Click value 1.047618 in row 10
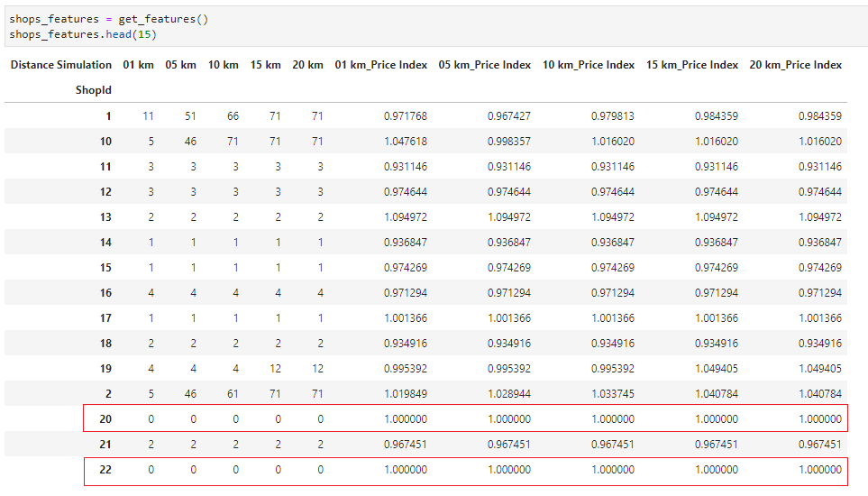This screenshot has height=496, width=868. coord(406,142)
